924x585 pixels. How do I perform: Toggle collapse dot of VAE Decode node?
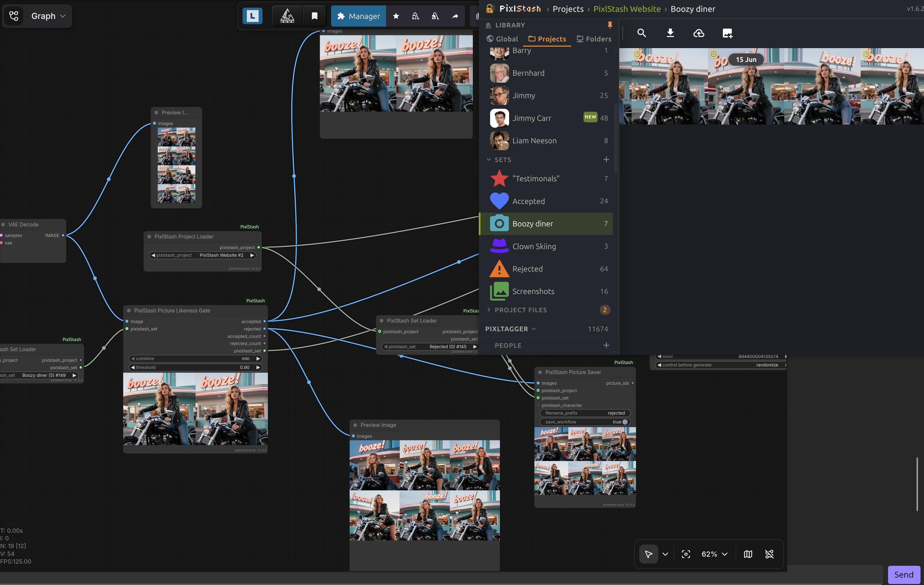(x=3, y=225)
